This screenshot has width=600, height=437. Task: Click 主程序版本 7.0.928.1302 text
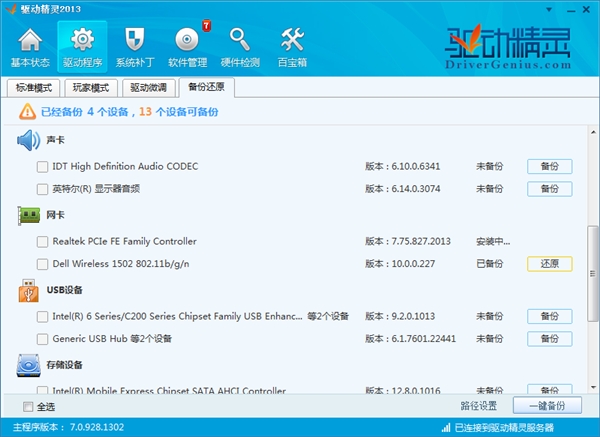[69, 427]
